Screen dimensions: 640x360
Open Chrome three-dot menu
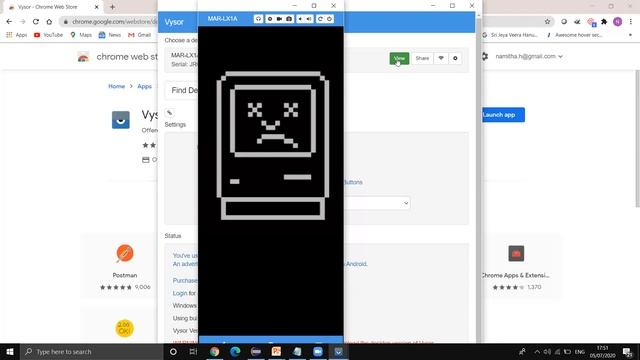[x=631, y=22]
